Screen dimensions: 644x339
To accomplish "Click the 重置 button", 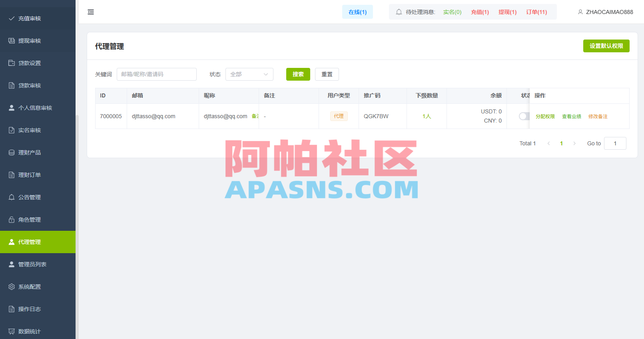I will (327, 74).
